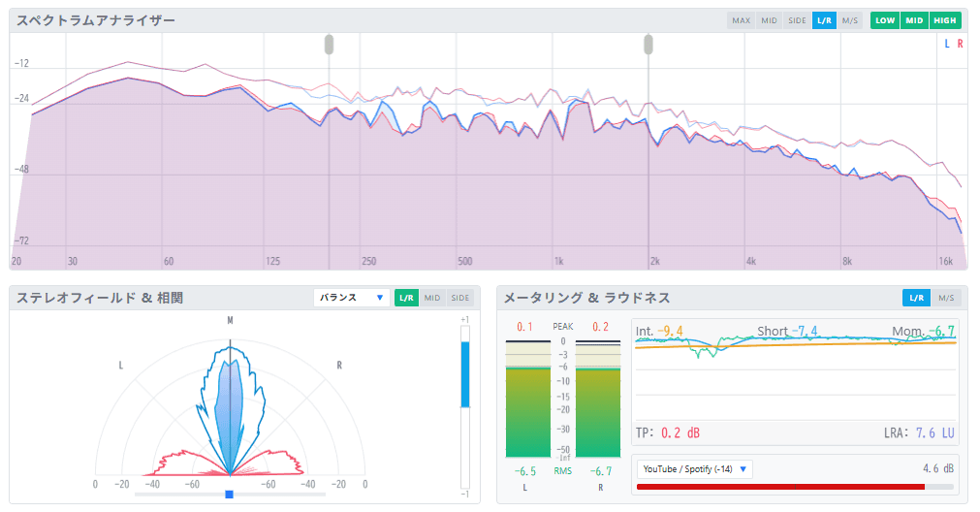
Task: Select L/R in metering panel
Action: click(916, 298)
